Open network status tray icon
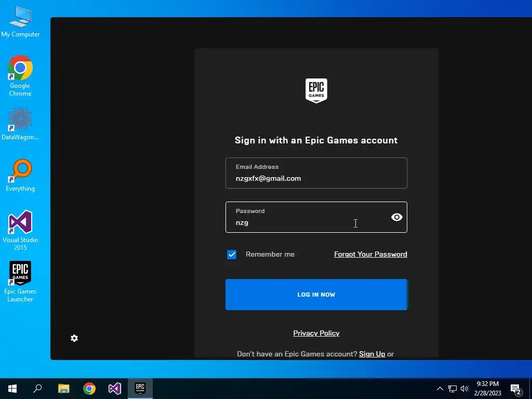 point(453,389)
